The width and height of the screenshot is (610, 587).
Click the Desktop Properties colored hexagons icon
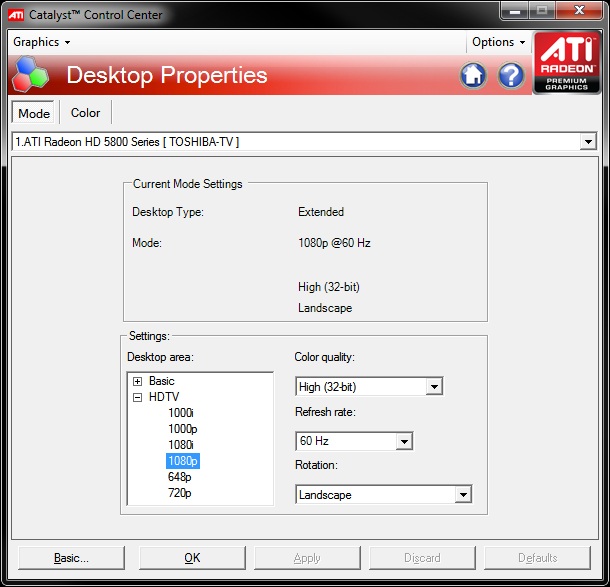(30, 75)
